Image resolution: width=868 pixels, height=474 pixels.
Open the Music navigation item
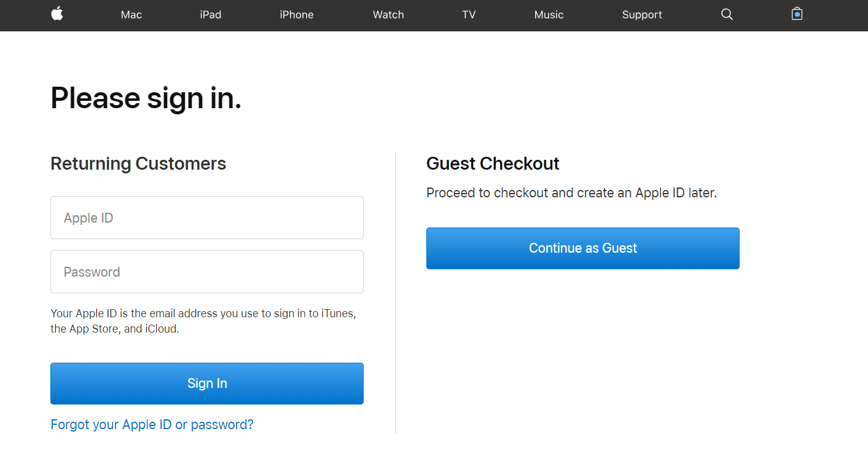coord(549,15)
